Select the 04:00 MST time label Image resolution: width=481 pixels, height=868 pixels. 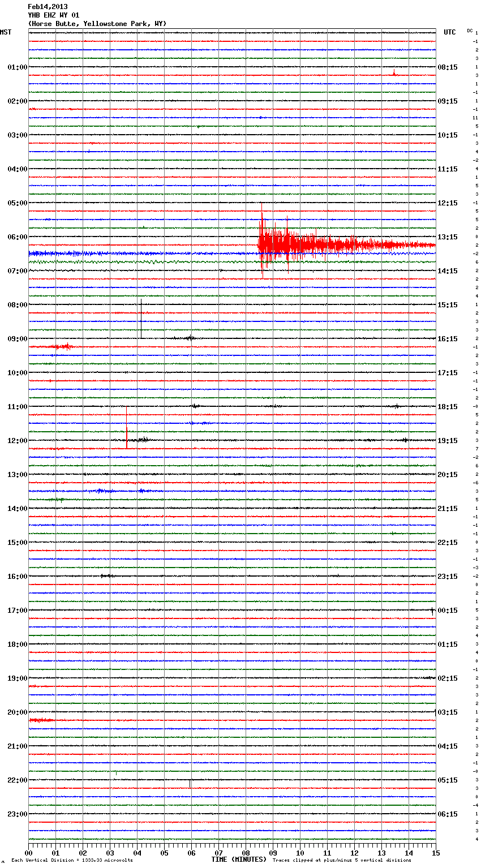pyautogui.click(x=17, y=169)
